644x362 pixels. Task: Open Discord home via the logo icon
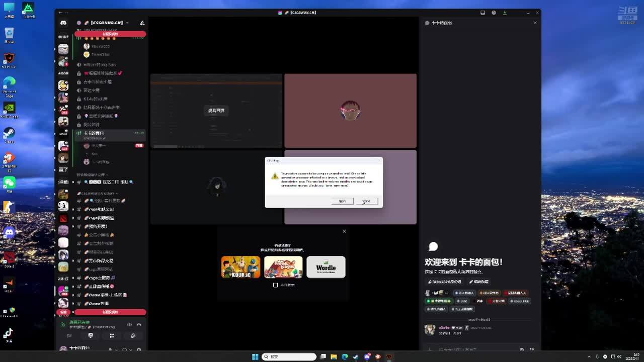[63, 23]
